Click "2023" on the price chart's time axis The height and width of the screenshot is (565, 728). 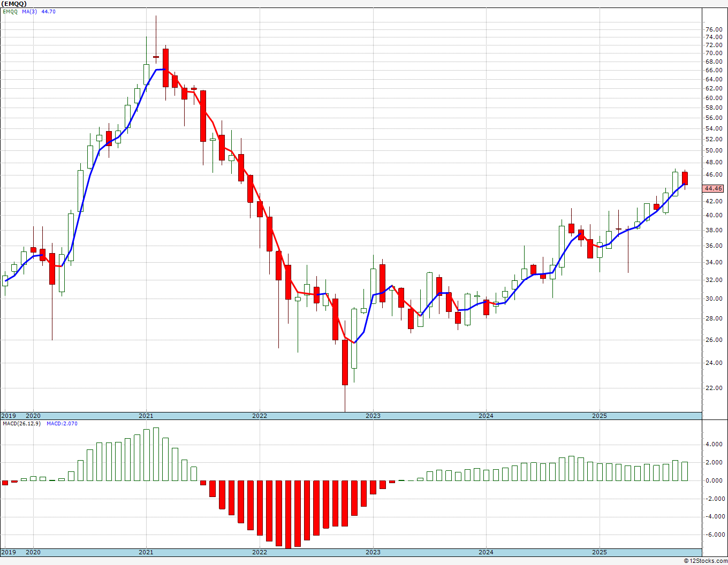[x=373, y=416]
